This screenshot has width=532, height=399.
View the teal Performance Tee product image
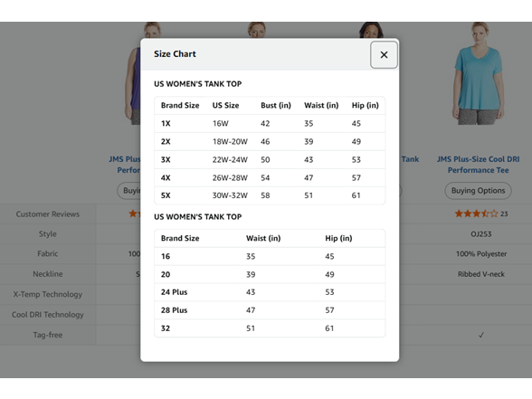479,73
